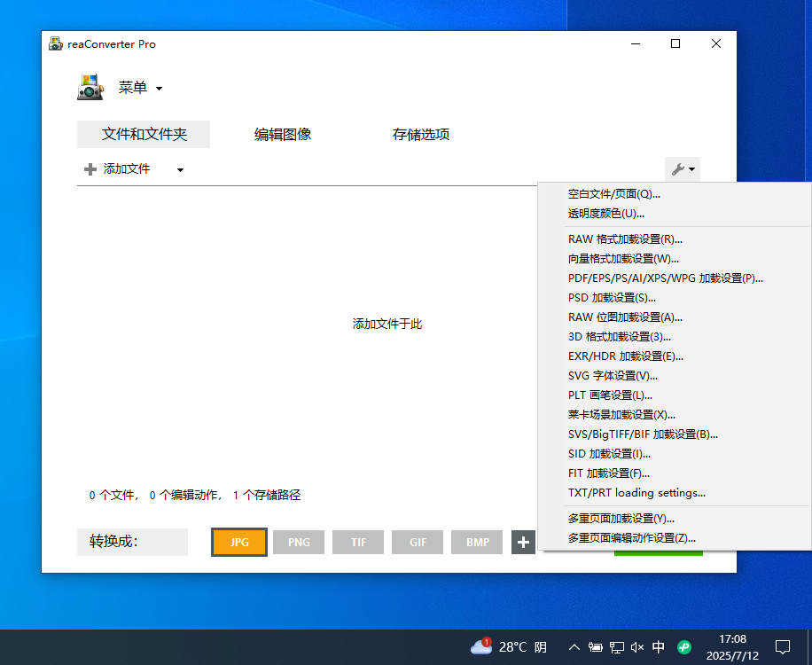Switch to 存储选项 tab
Viewport: 812px width, 665px height.
420,134
